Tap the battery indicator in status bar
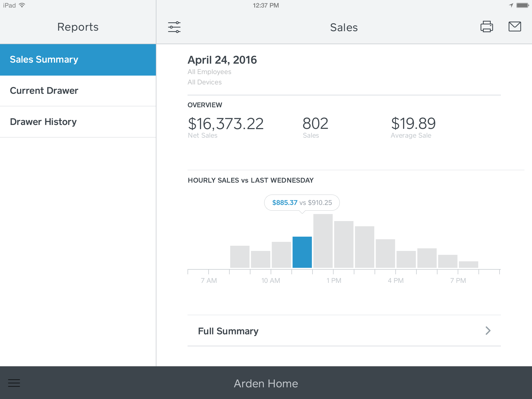Image resolution: width=532 pixels, height=399 pixels. [x=522, y=5]
